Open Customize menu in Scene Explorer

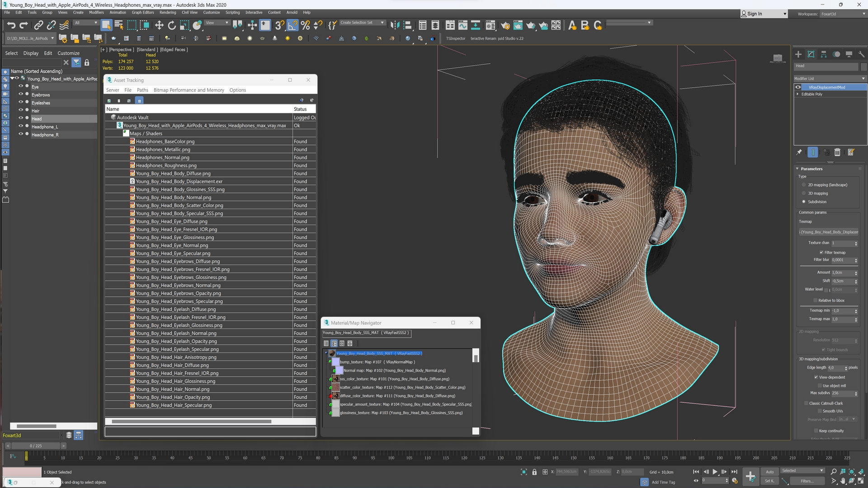[x=68, y=53]
